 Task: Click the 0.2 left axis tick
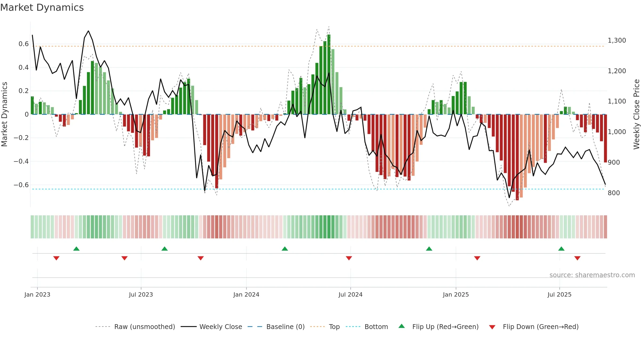point(24,91)
